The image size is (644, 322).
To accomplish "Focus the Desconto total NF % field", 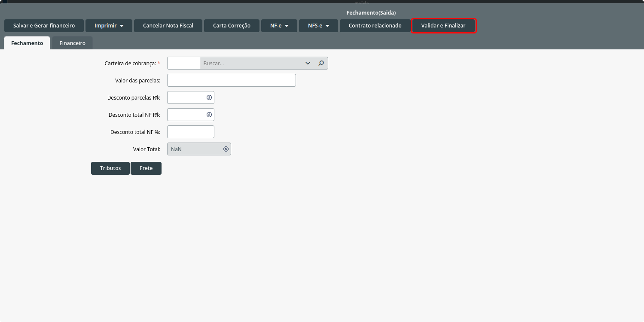I will coord(191,132).
